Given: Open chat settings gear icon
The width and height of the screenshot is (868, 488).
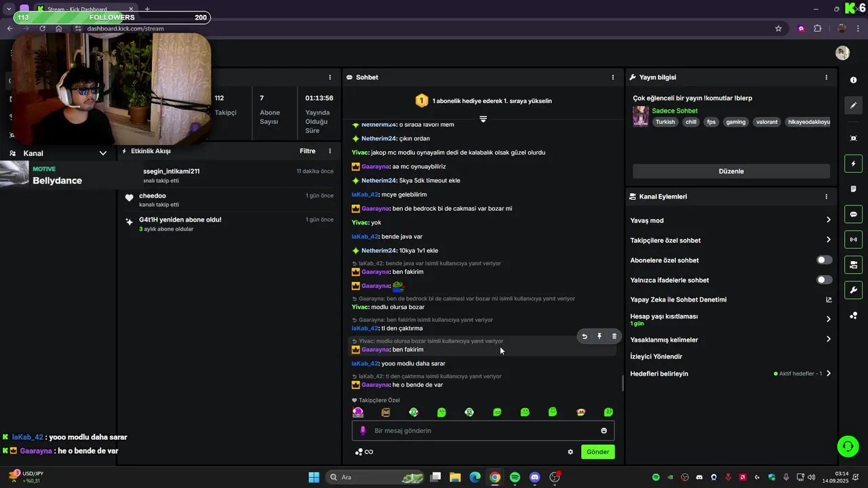Looking at the screenshot, I should pos(570,452).
